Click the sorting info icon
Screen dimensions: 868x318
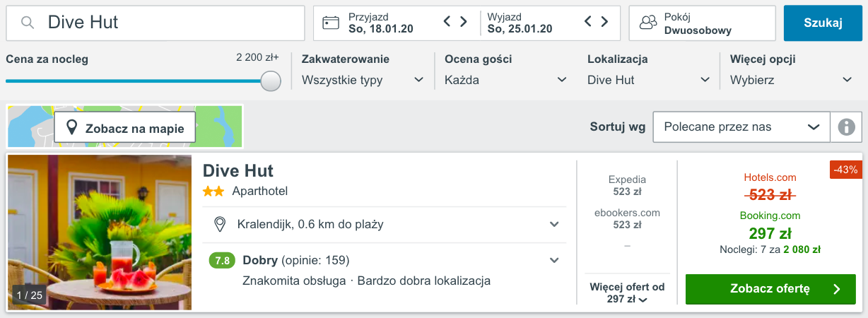(x=847, y=127)
